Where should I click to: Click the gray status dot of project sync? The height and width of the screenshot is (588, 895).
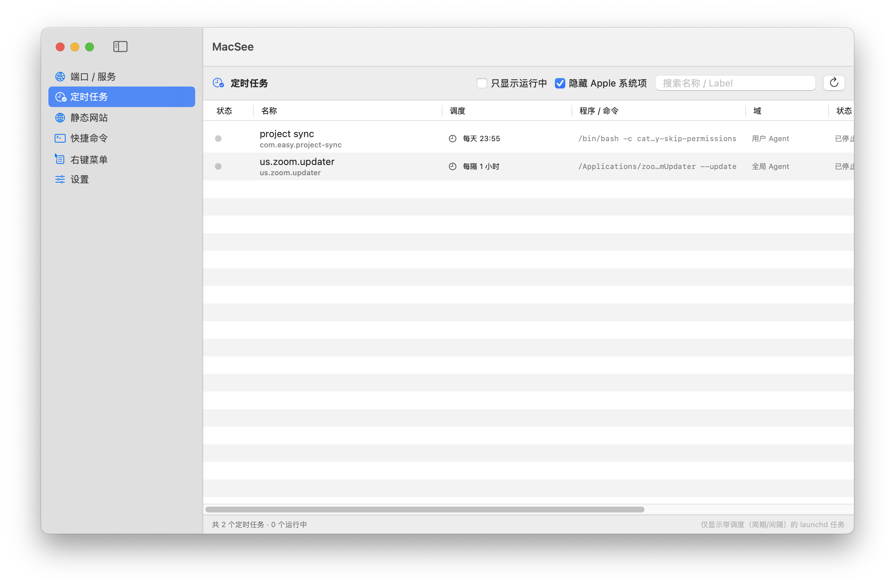tap(218, 139)
